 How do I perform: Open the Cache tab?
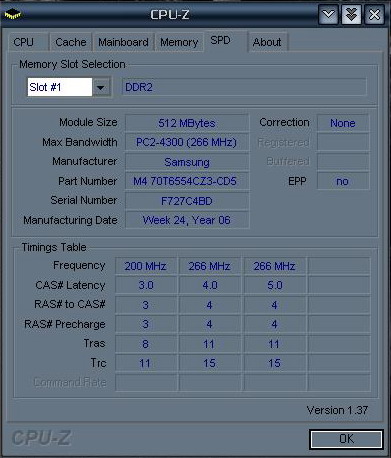click(70, 42)
